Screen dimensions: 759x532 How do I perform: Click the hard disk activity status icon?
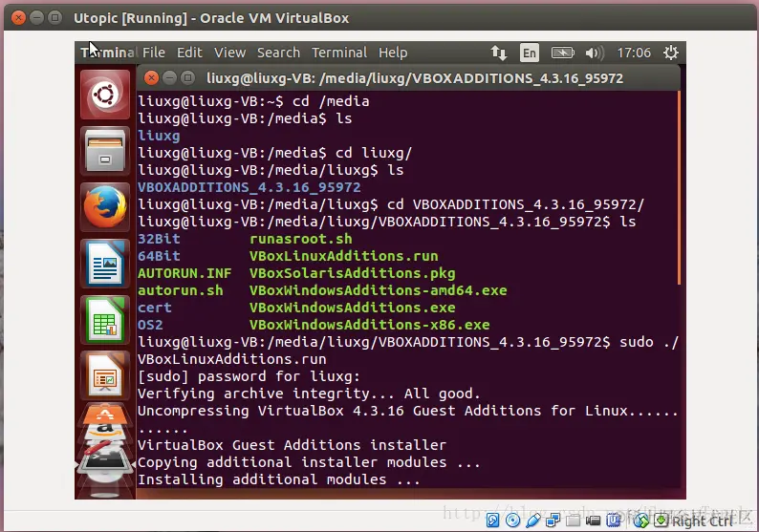(x=492, y=521)
